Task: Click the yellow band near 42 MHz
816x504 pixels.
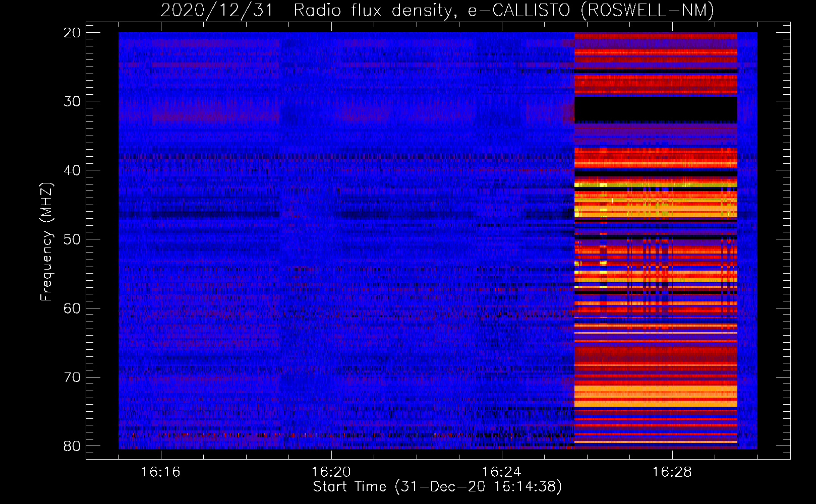Action: click(656, 184)
